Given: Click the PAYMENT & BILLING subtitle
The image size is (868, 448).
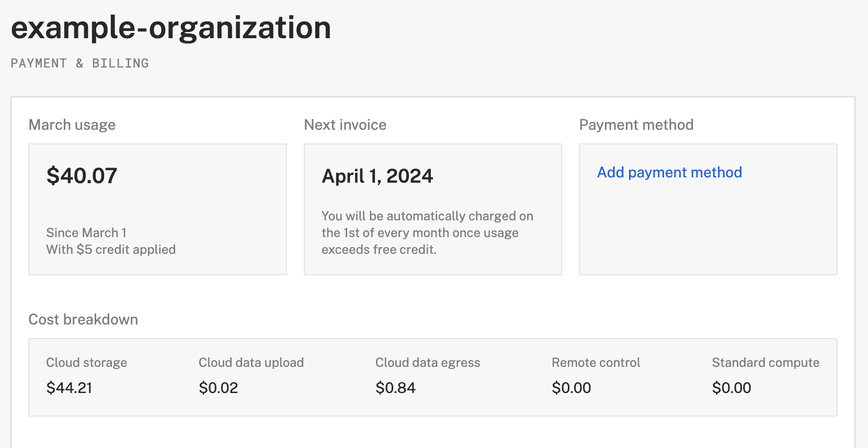Looking at the screenshot, I should (80, 63).
